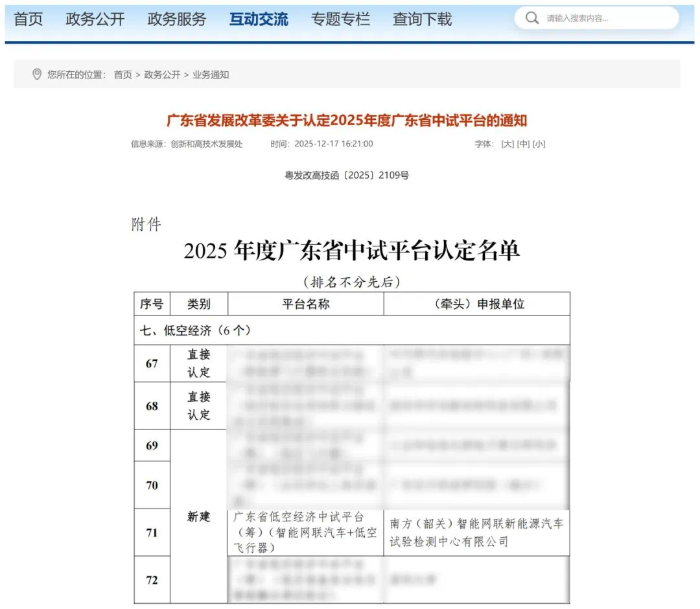This screenshot has width=700, height=609.
Task: Open the 查询下载 navigation menu item
Action: pyautogui.click(x=422, y=19)
